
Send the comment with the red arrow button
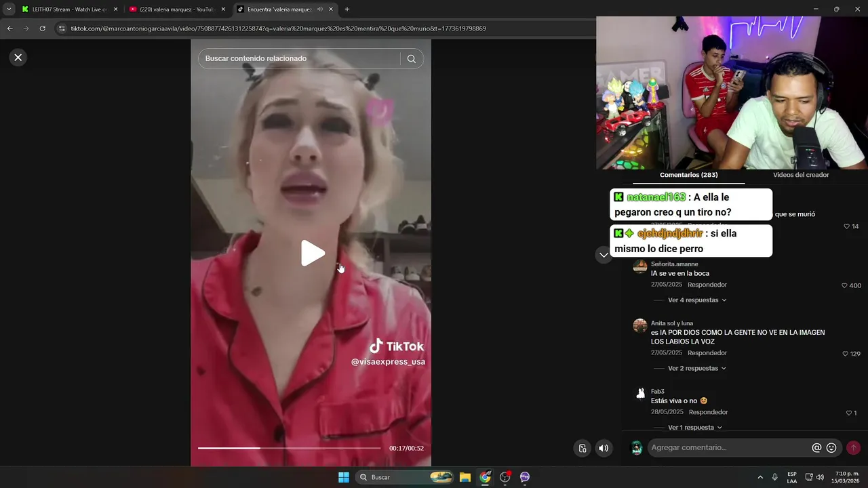(854, 448)
